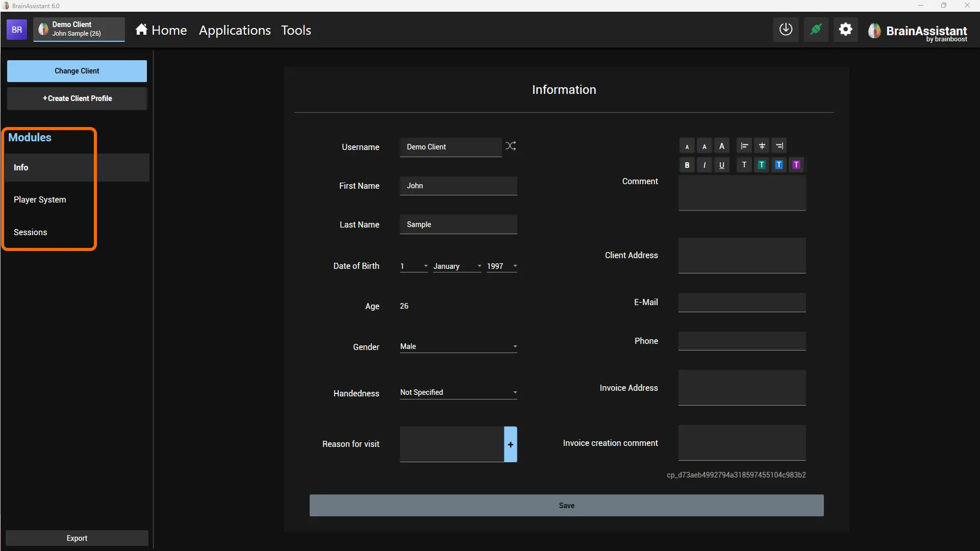Click the Client Address text area
980x551 pixels.
click(x=742, y=256)
